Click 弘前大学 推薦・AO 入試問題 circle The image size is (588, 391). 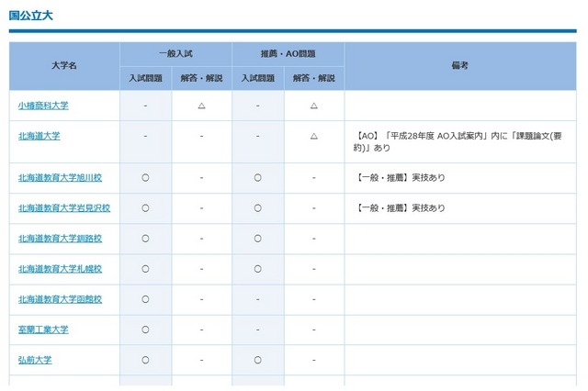(x=258, y=360)
